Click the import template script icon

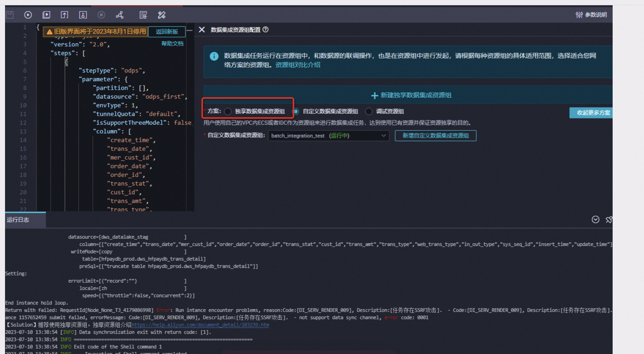[143, 15]
